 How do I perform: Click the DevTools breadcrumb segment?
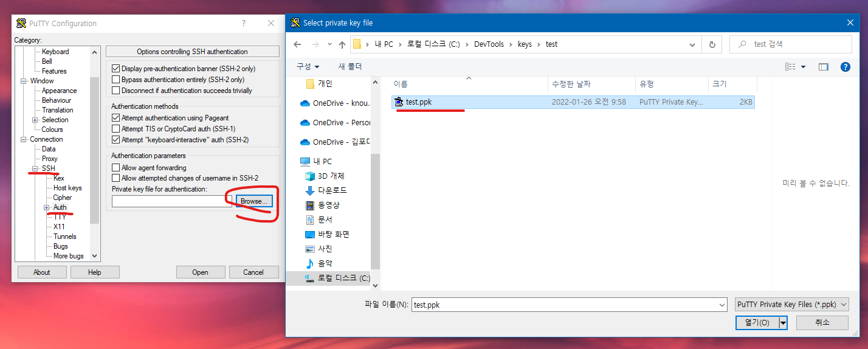click(x=489, y=44)
